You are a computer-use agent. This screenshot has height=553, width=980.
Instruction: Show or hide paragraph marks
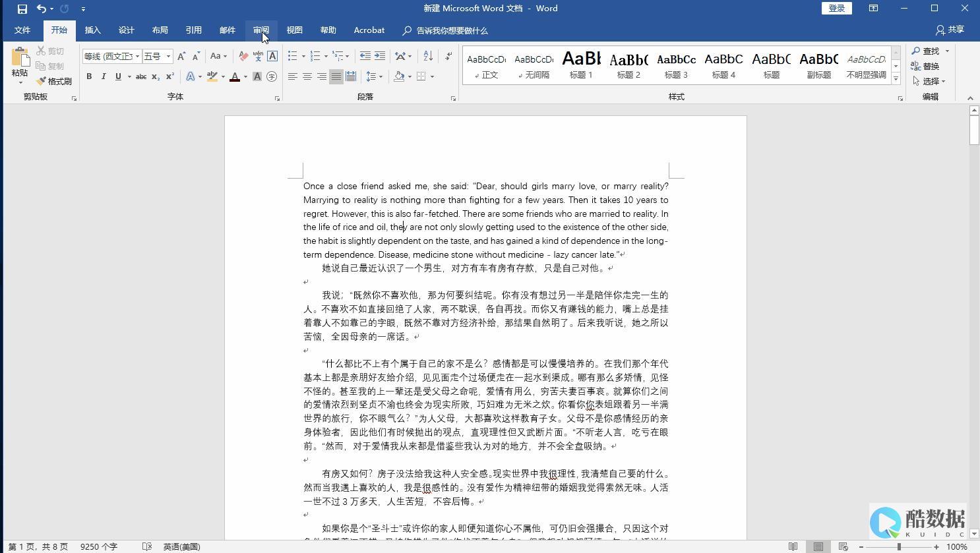pyautogui.click(x=448, y=56)
